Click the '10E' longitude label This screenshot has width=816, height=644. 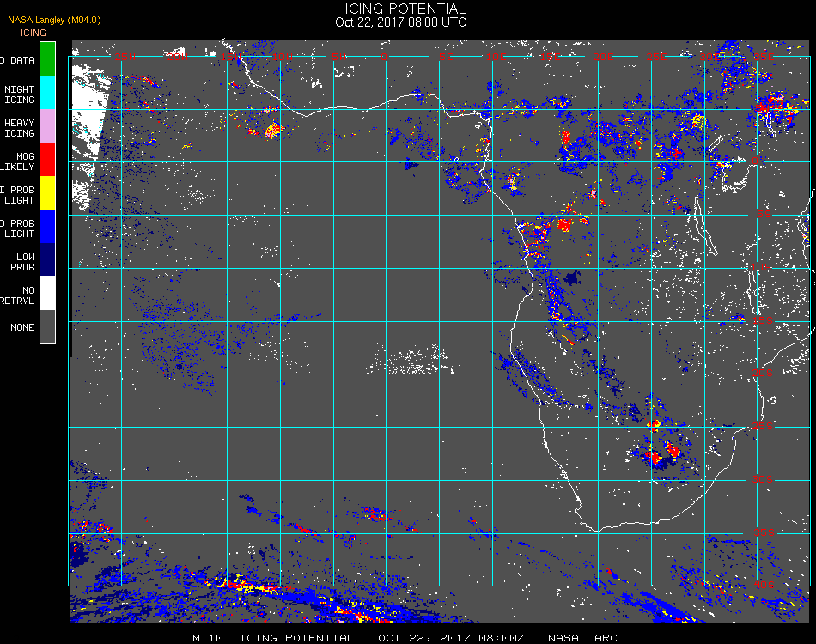tap(496, 57)
